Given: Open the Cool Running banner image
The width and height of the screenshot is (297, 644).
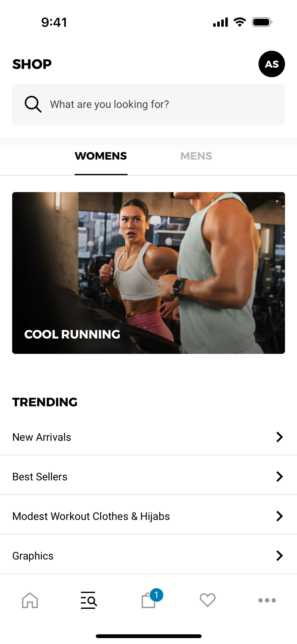Looking at the screenshot, I should click(x=148, y=273).
